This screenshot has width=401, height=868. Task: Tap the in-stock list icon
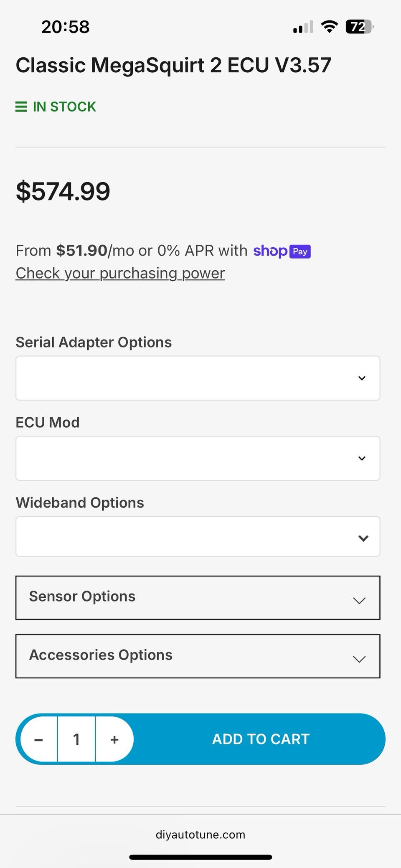click(x=21, y=107)
